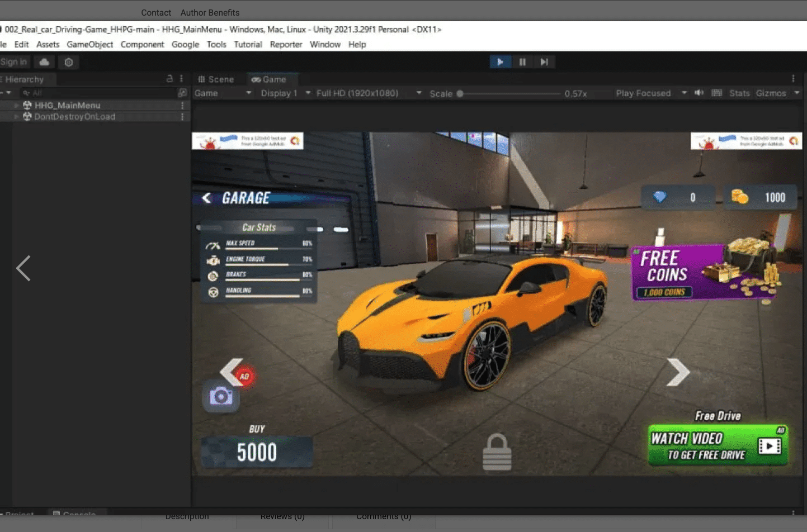
Task: Click the Play button in Unity toolbar
Action: coord(500,62)
